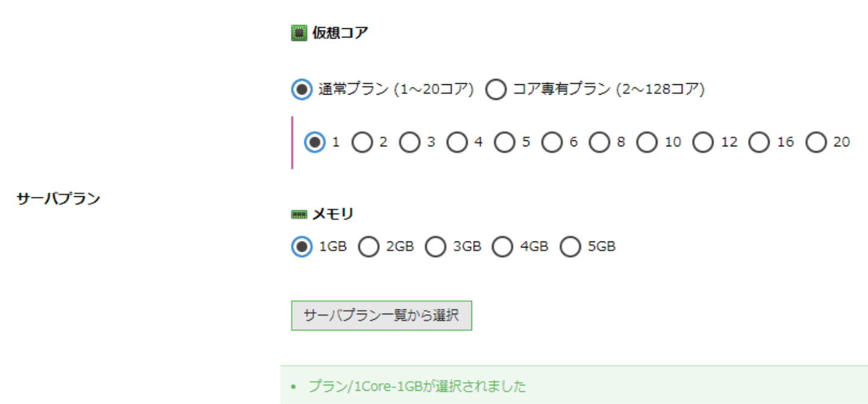
Task: Select the 通常プラン (1~20コア) radio button
Action: coord(302,90)
